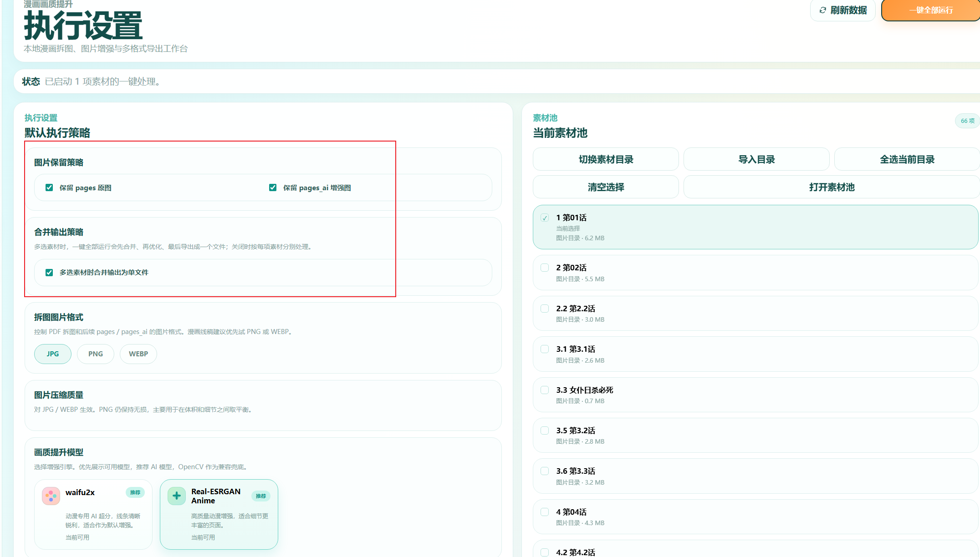Click the Real-ESRGAN Anime plus icon
The width and height of the screenshot is (980, 557).
pos(177,496)
